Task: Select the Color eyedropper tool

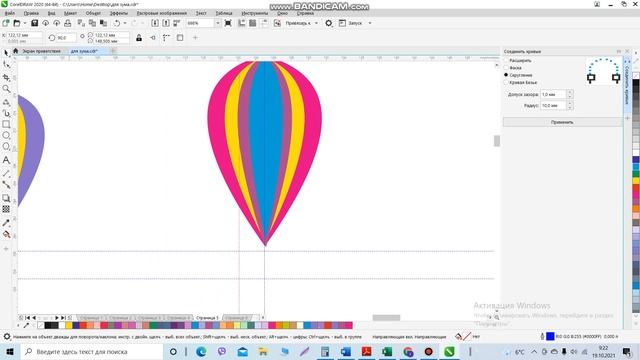Action: [x=6, y=223]
